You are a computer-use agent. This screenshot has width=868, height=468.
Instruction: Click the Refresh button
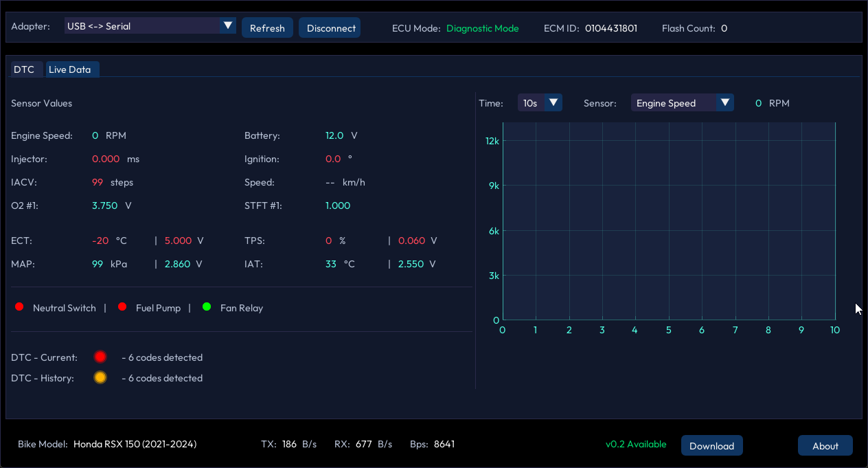tap(267, 28)
